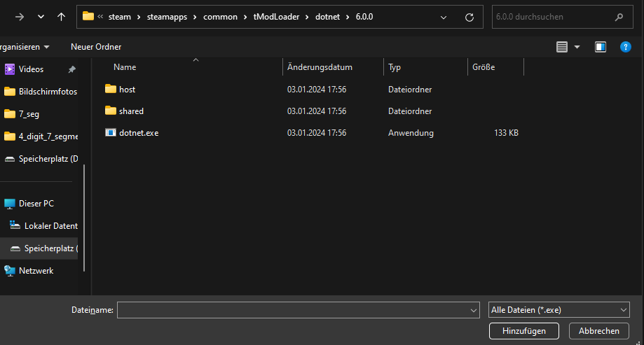Select the host folder
The image size is (644, 345).
tap(127, 90)
